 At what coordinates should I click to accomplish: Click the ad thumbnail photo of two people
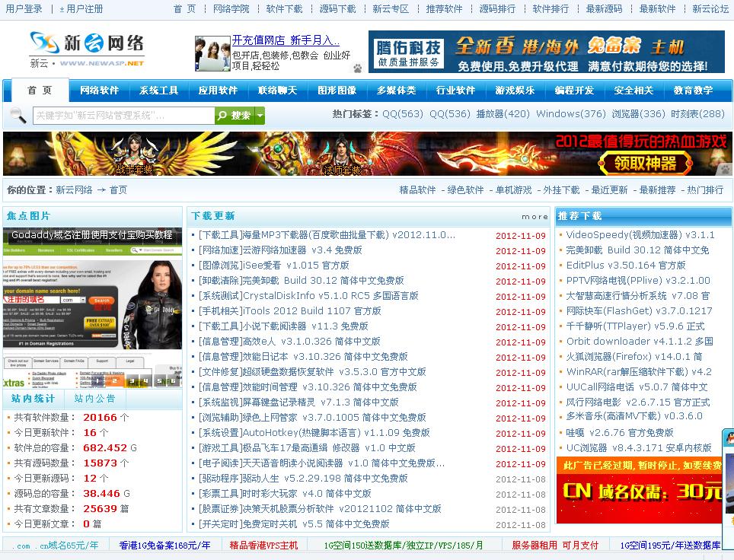click(x=212, y=53)
